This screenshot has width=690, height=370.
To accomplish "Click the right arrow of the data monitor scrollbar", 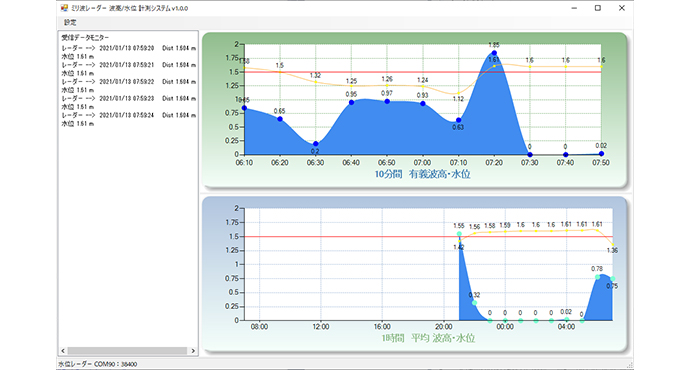I will point(193,351).
